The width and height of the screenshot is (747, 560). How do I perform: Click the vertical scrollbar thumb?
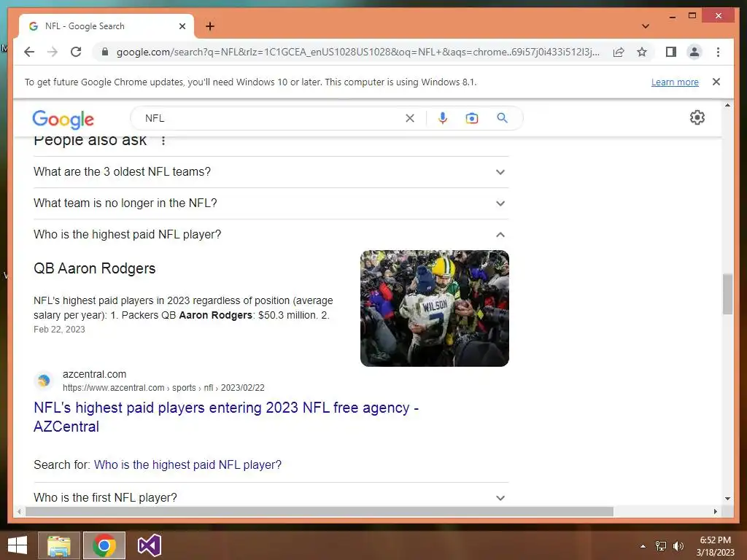pos(727,294)
